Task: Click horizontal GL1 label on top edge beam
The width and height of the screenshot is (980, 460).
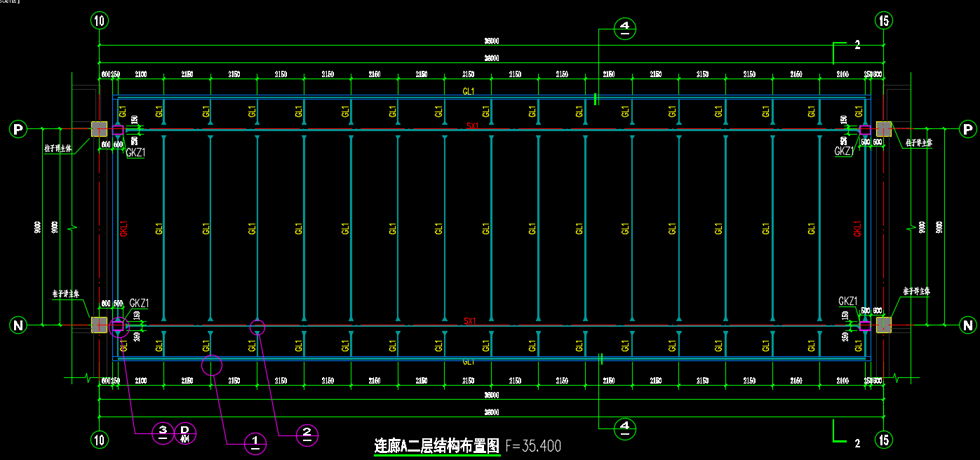Action: (468, 91)
